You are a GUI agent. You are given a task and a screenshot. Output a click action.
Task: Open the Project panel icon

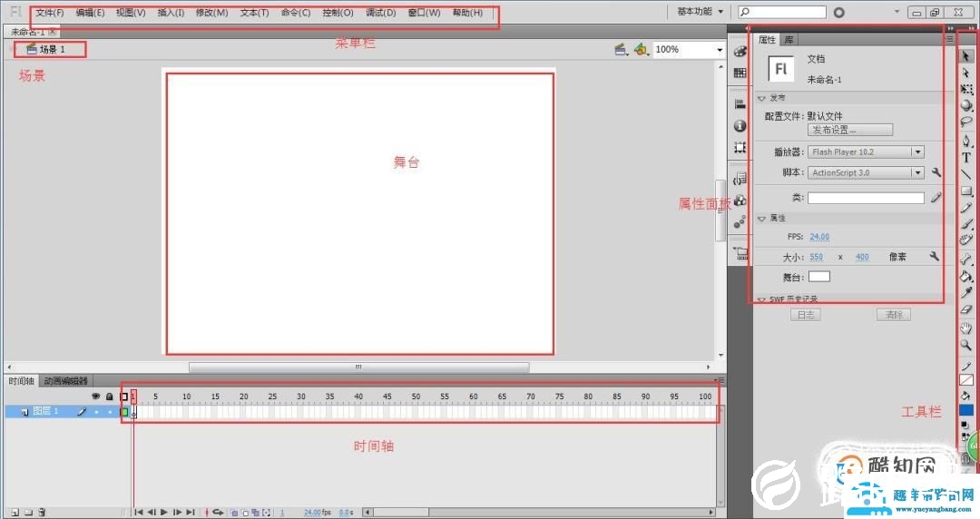pos(740,253)
